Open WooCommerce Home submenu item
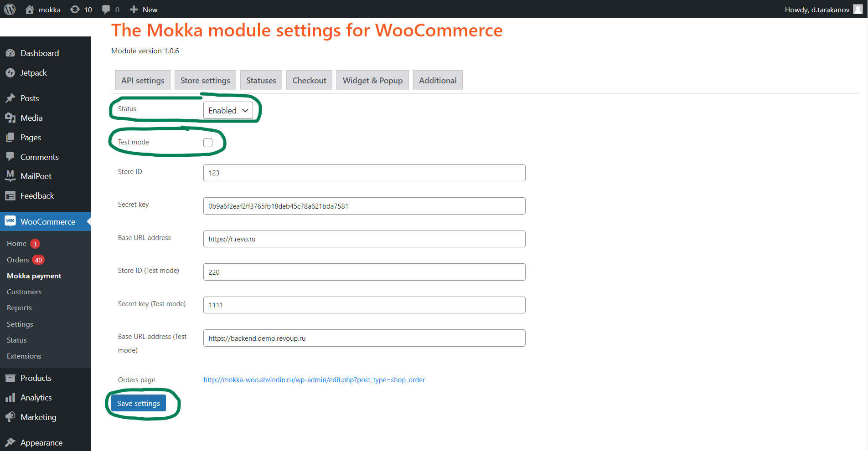The image size is (868, 451). 17,244
